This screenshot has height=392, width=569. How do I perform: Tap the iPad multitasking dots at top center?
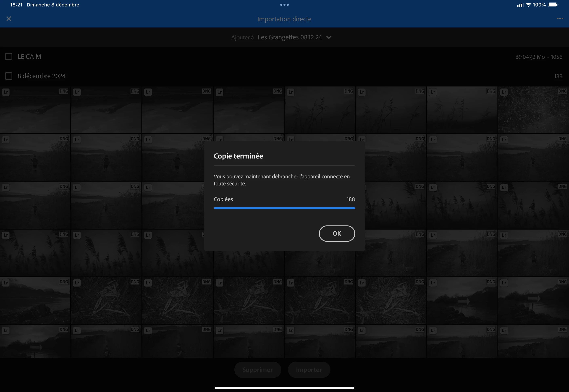pyautogui.click(x=284, y=5)
